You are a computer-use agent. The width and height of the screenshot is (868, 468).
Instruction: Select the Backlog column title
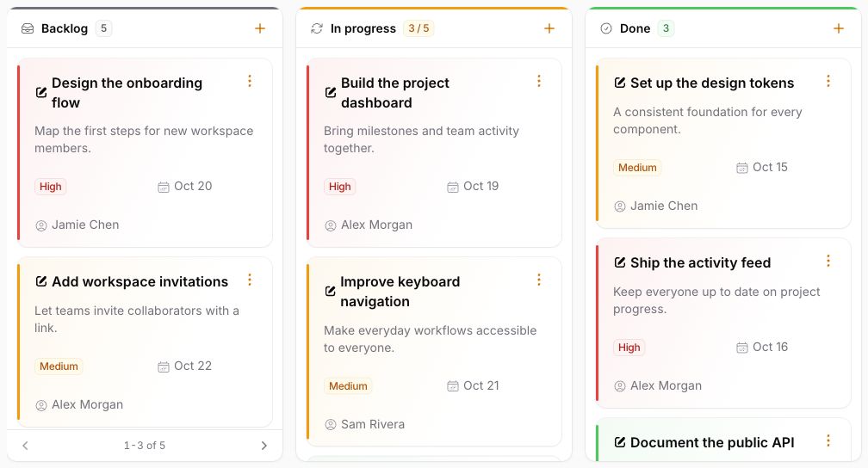pyautogui.click(x=65, y=28)
